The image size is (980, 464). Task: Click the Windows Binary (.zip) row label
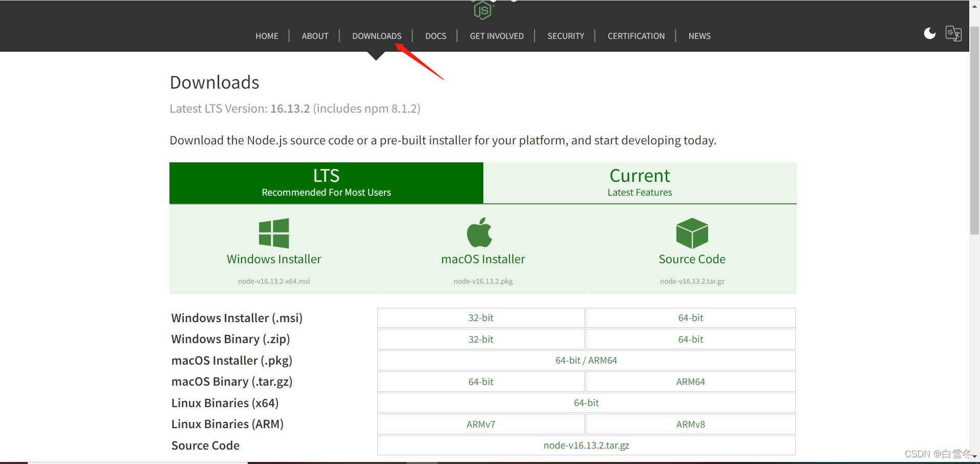coord(231,339)
